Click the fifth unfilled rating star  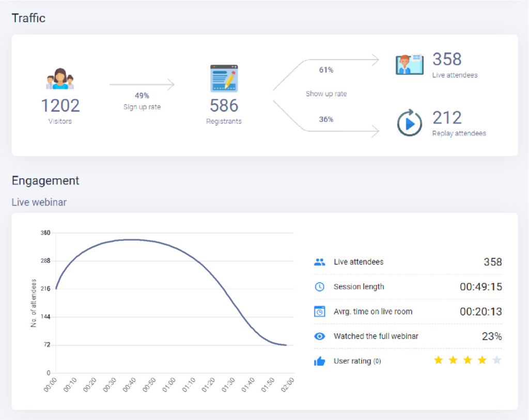tap(496, 361)
